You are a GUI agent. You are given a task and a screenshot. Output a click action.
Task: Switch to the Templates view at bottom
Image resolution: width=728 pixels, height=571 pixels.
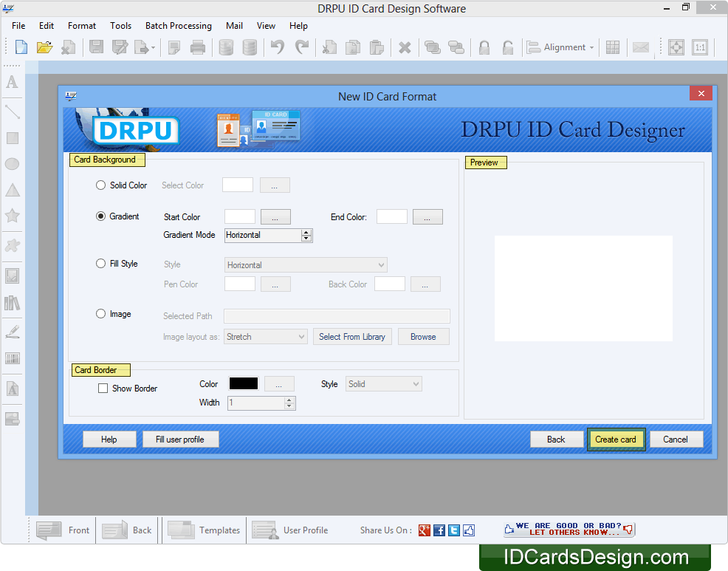(204, 530)
